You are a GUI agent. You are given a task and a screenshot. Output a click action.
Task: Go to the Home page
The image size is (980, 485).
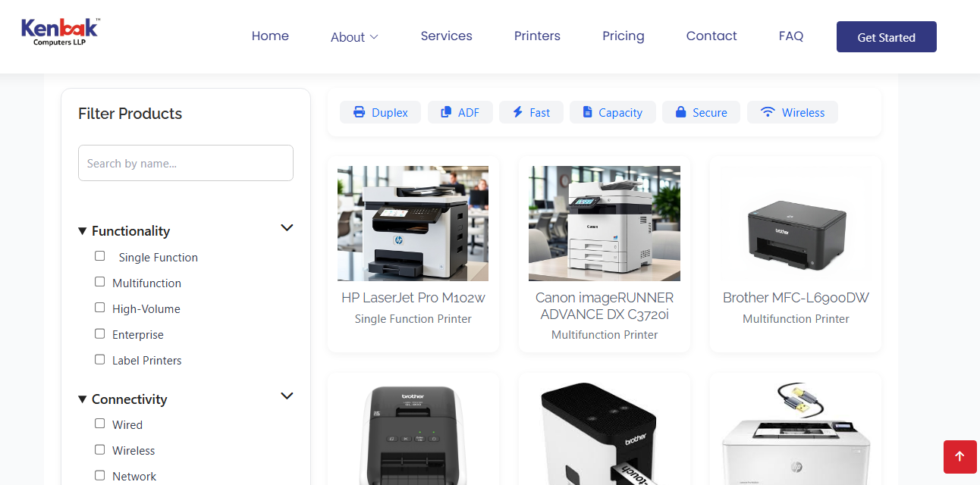pyautogui.click(x=270, y=36)
